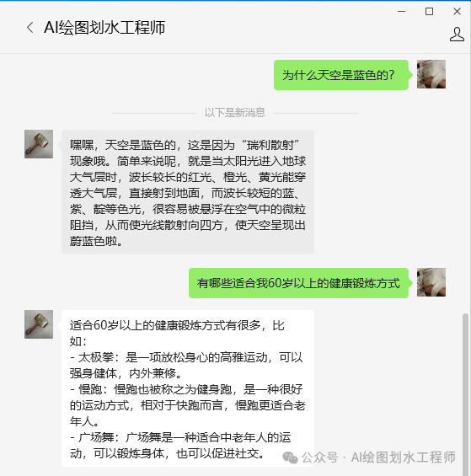Close the chat window

click(x=457, y=12)
